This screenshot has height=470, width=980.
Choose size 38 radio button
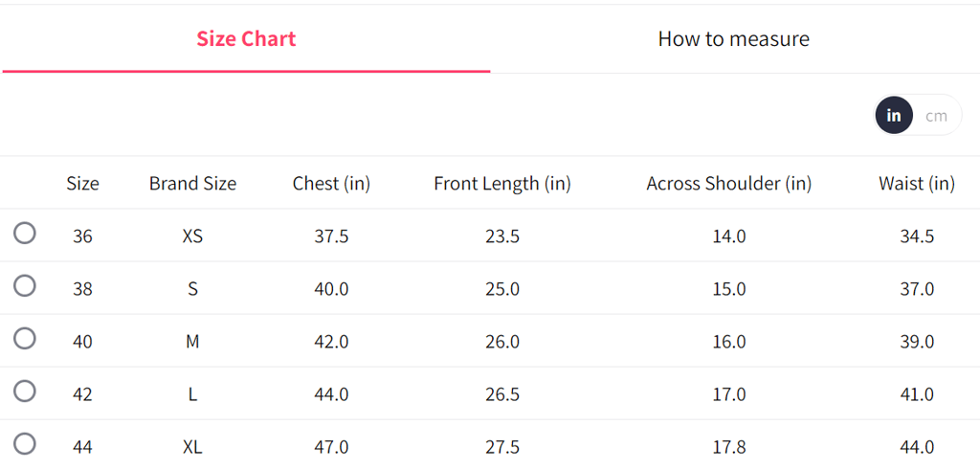25,286
